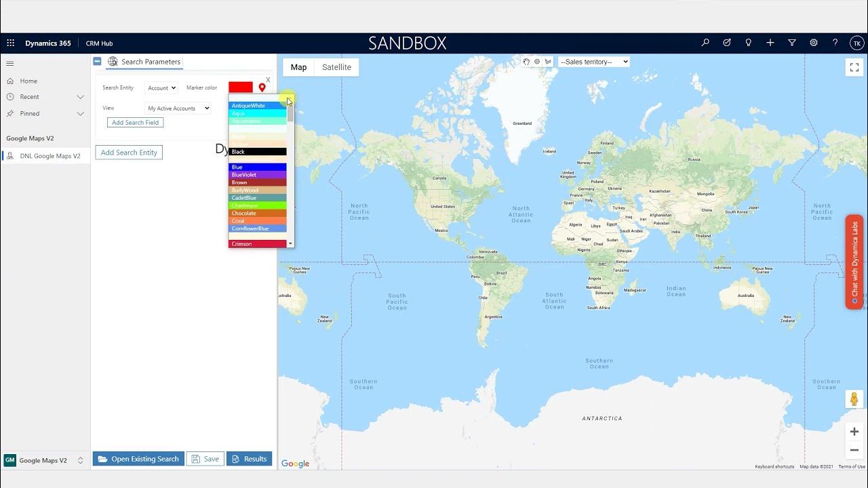
Task: Click the Search Parameters globe icon
Action: pyautogui.click(x=113, y=62)
